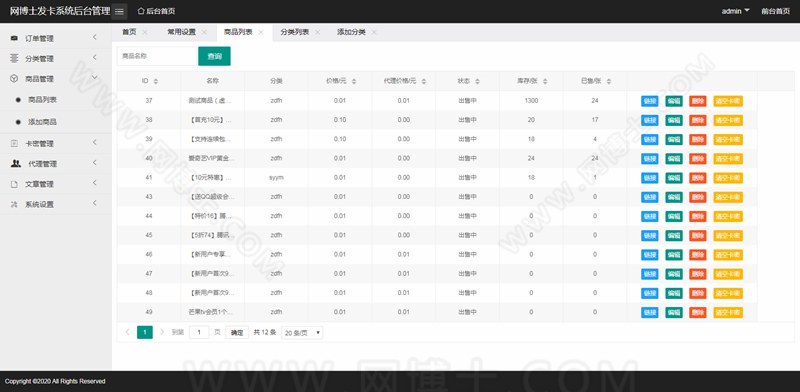800x392 pixels.
Task: Close the 常用设置 tab
Action: point(204,32)
